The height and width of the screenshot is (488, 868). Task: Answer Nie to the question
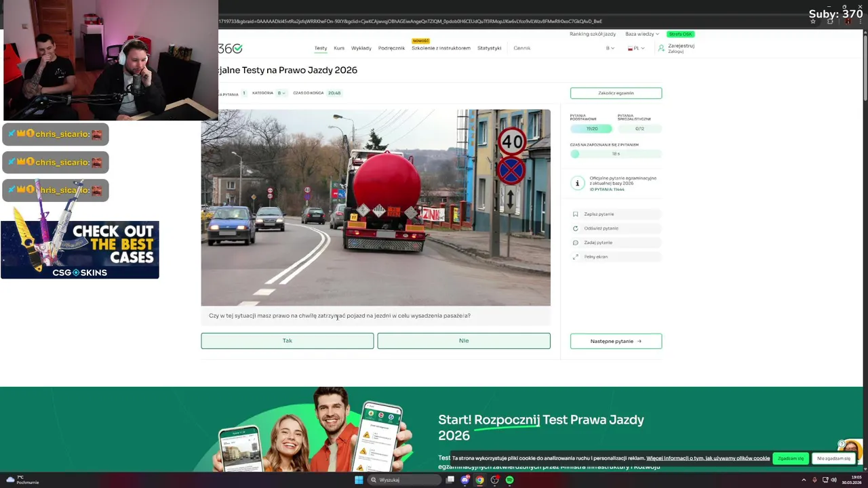pyautogui.click(x=464, y=341)
